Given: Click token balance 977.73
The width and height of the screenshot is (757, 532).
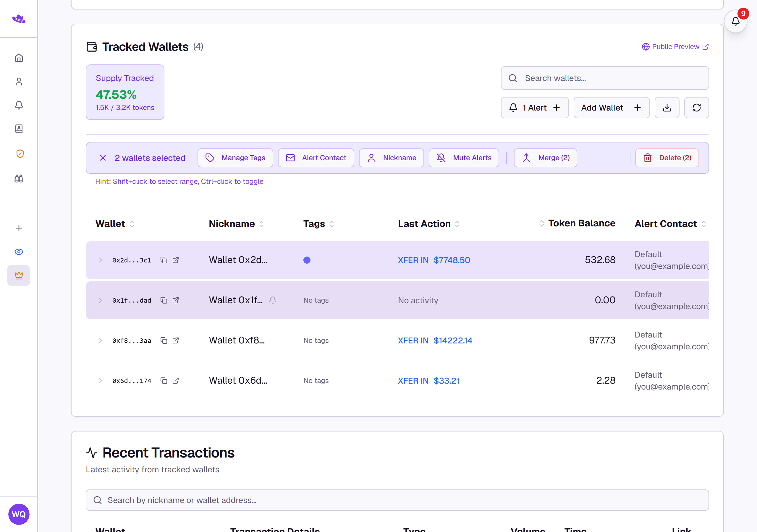Looking at the screenshot, I should coord(602,340).
